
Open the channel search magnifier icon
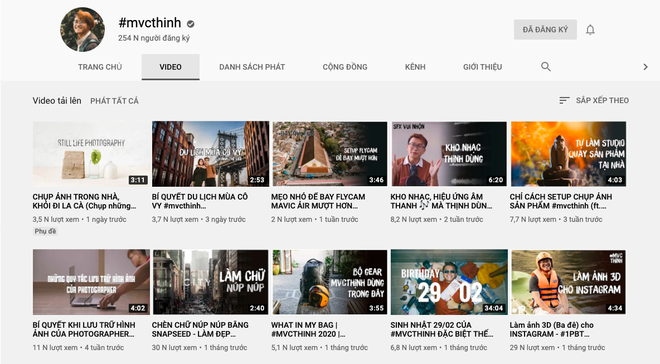[546, 66]
